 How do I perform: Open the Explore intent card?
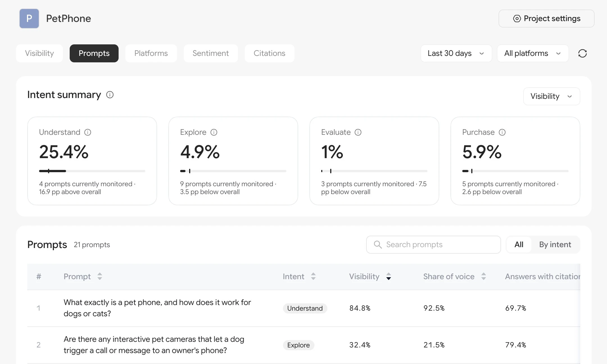point(233,161)
